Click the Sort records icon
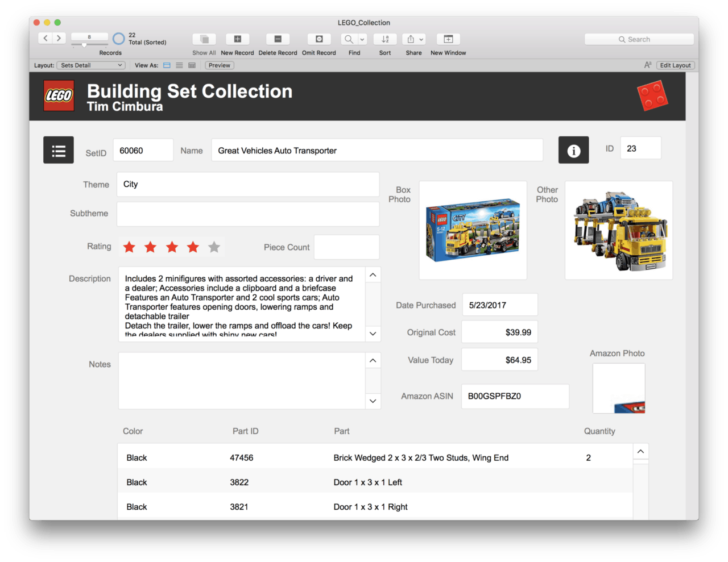 pyautogui.click(x=385, y=39)
